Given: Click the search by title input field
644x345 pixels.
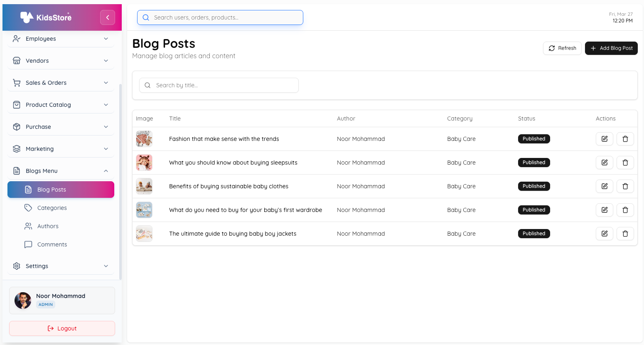Looking at the screenshot, I should click(219, 85).
